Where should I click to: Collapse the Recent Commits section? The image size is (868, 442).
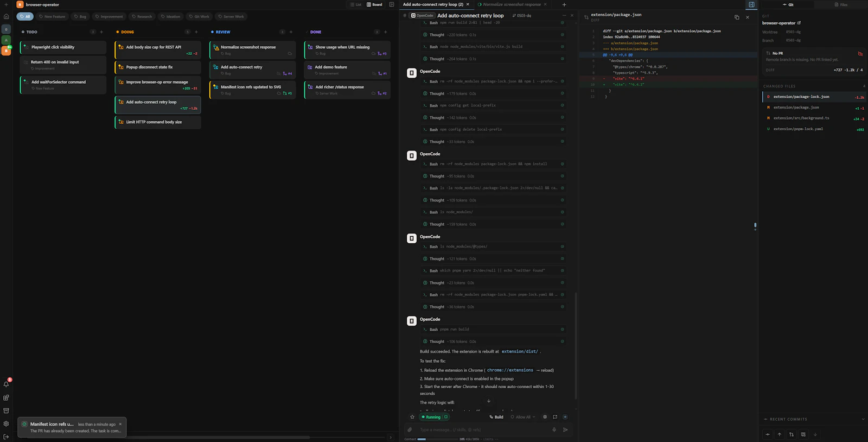click(863, 419)
